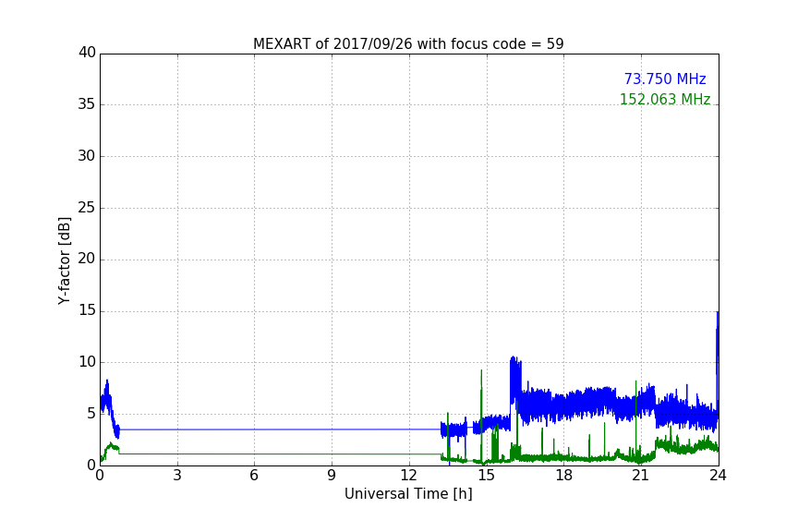Click the x-axis tick label '21'
The width and height of the screenshot is (798, 532).
(x=641, y=476)
